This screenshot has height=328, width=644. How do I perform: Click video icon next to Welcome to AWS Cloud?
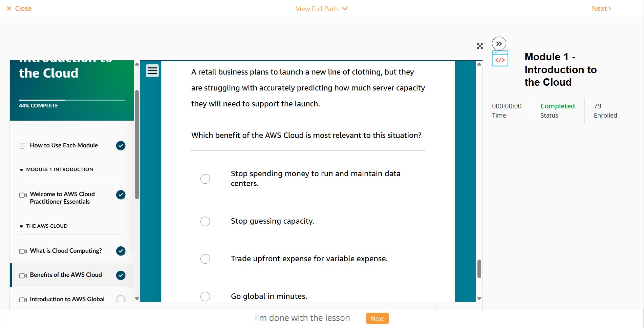tap(23, 195)
